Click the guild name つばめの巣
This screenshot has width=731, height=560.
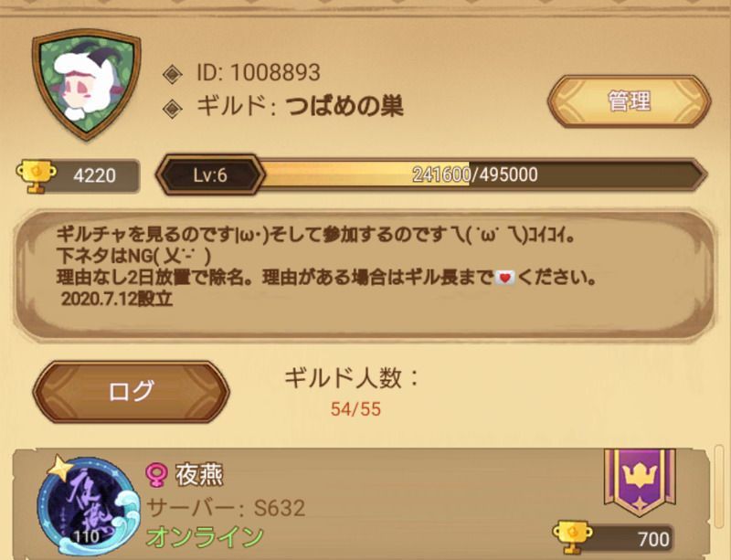point(344,107)
